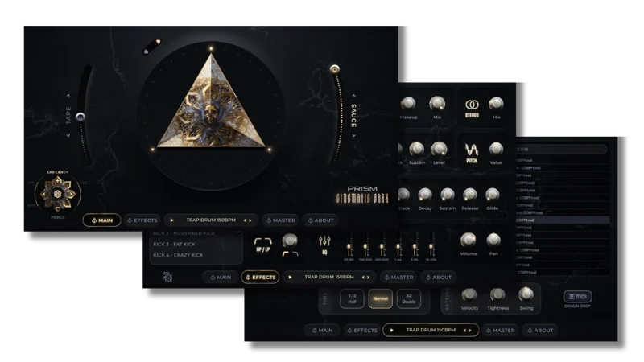Click the Level knob
Viewport: 644px width, 362px height.
point(439,148)
